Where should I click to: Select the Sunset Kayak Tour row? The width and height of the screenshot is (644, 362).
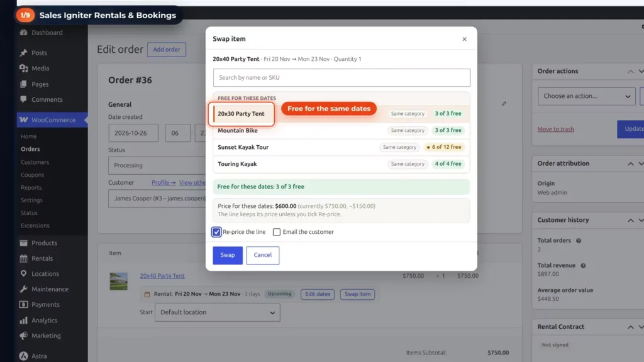tap(341, 147)
